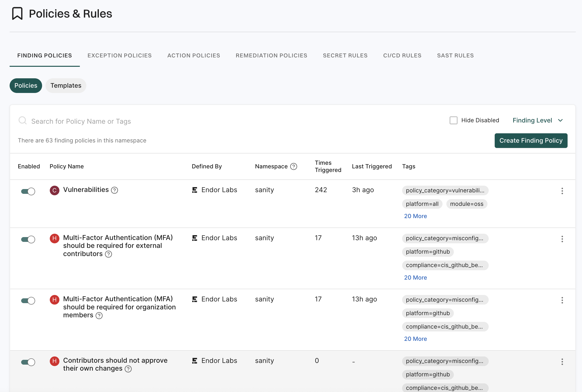Click policy_category=vulnerabili... tag
The width and height of the screenshot is (582, 392).
pyautogui.click(x=445, y=190)
